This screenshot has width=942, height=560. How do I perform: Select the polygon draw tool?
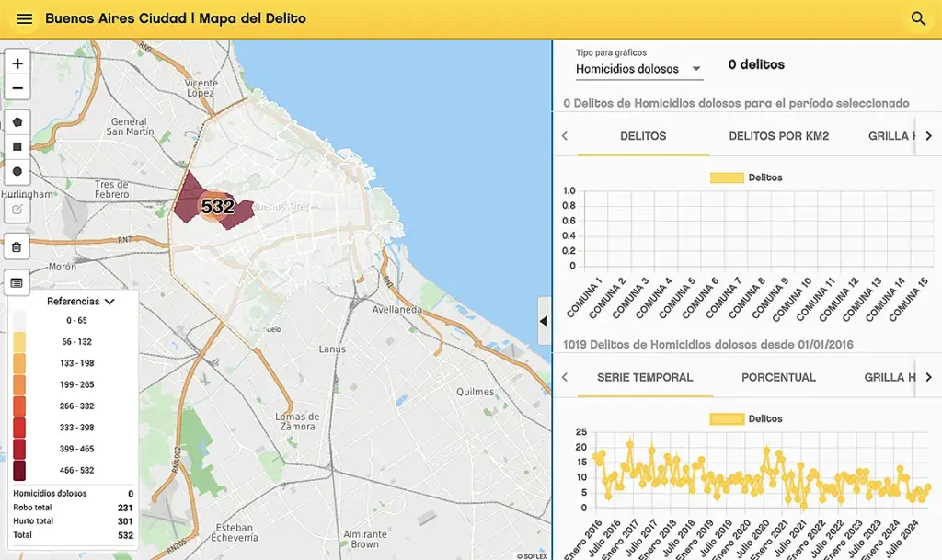click(x=17, y=122)
